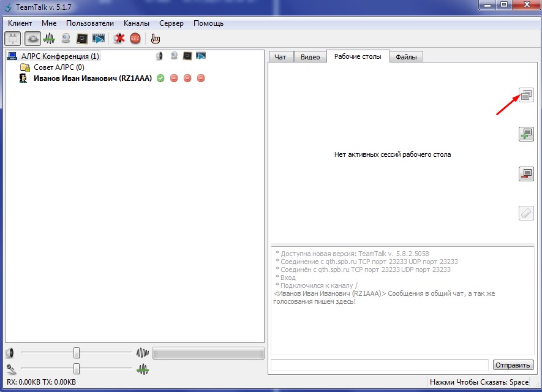
Task: Click the connect to server plug icon
Action: pos(12,39)
